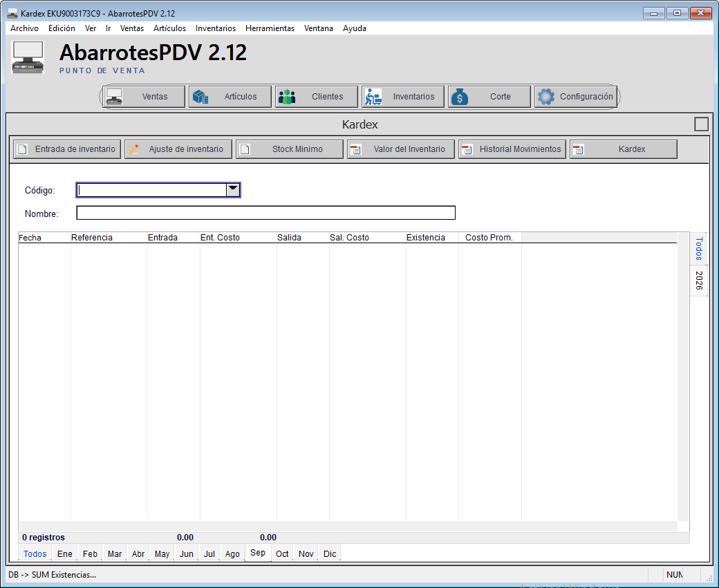Click the Entrada de inventario page icon

[22, 149]
